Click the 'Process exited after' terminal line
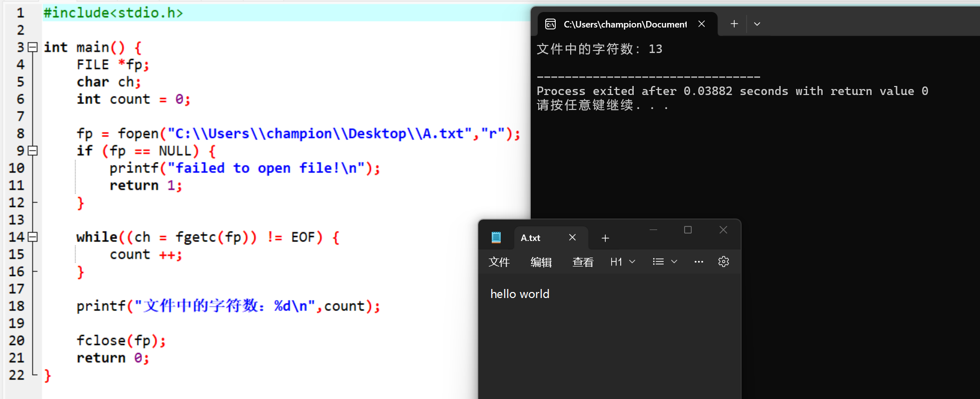980x399 pixels. pos(733,91)
